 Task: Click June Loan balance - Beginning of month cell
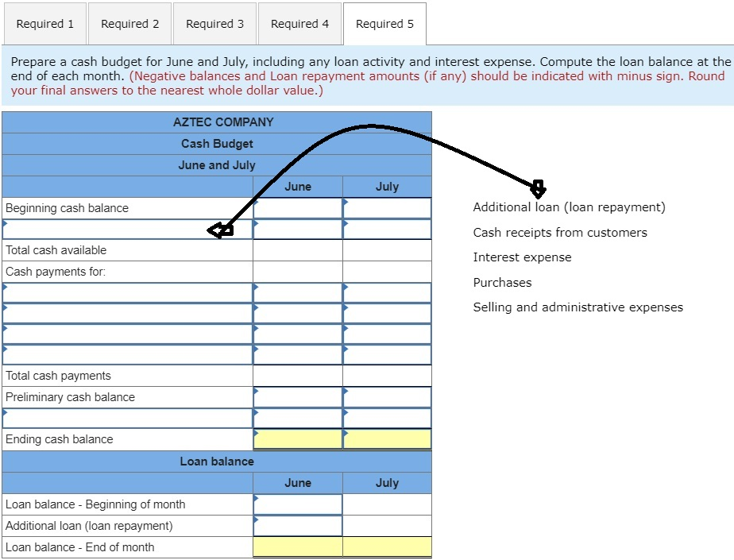click(x=298, y=504)
